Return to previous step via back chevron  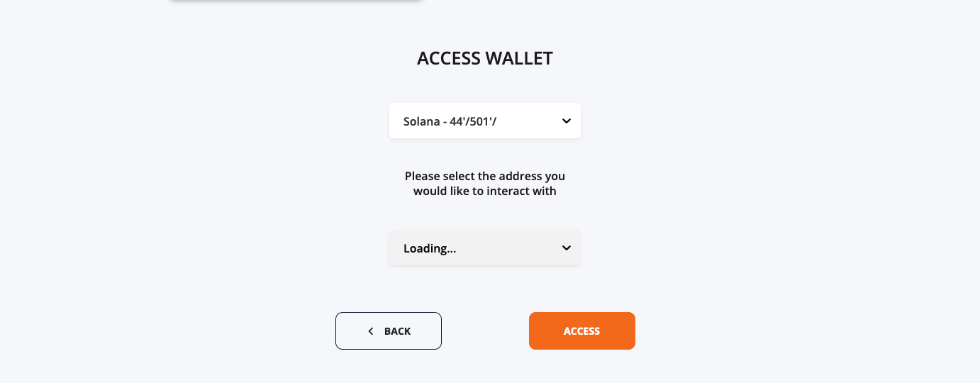tap(370, 331)
